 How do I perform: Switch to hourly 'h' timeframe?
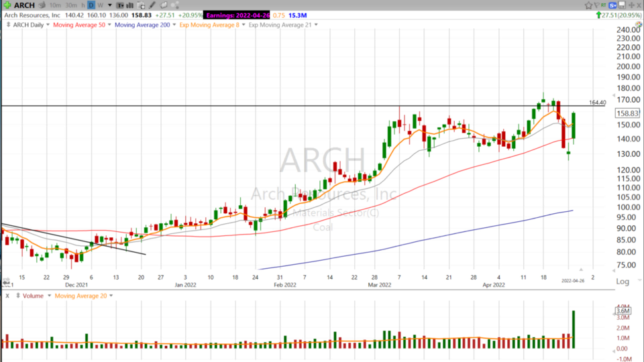pyautogui.click(x=83, y=5)
